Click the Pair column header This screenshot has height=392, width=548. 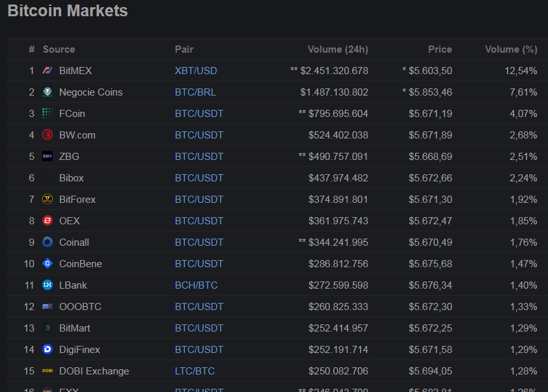pyautogui.click(x=184, y=49)
